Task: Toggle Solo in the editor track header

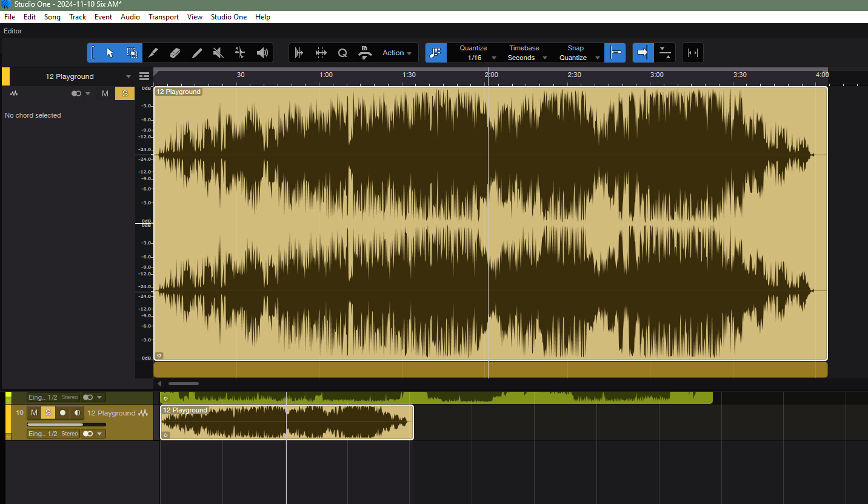Action: (125, 93)
